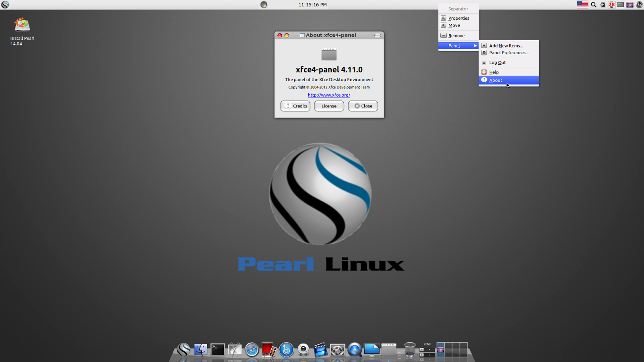Click the power button in top panel

click(x=639, y=5)
